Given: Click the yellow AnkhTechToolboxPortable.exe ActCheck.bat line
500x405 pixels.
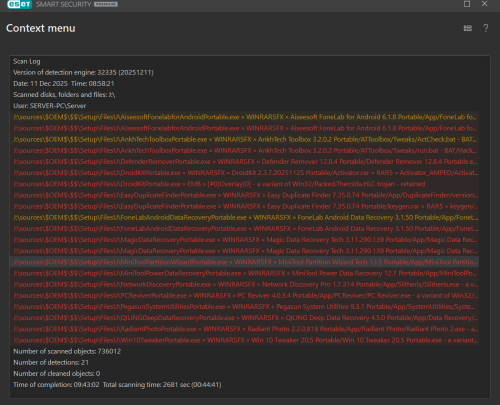Looking at the screenshot, I should [x=246, y=139].
